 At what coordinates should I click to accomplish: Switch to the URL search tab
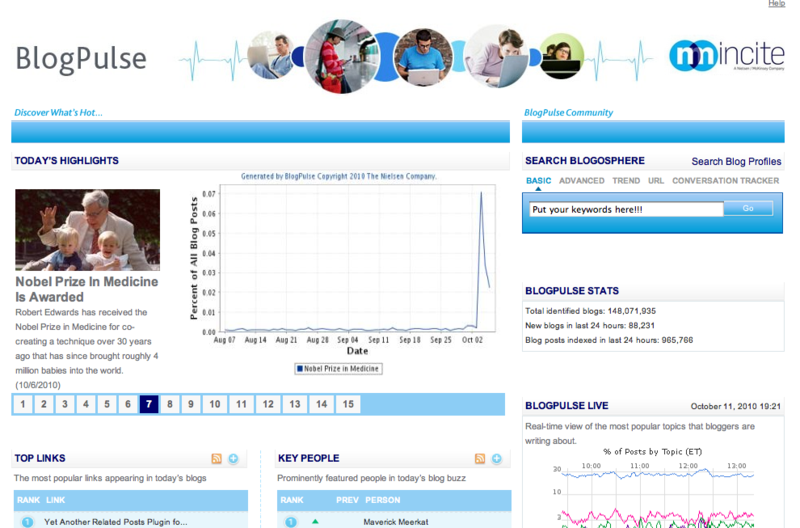[x=656, y=181]
